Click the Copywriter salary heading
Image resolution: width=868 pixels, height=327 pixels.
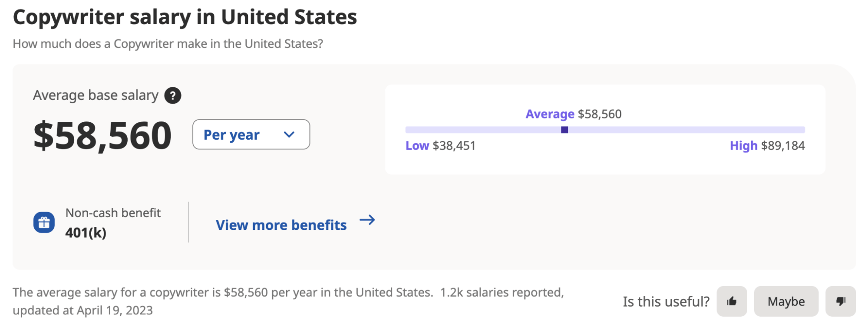pyautogui.click(x=185, y=17)
